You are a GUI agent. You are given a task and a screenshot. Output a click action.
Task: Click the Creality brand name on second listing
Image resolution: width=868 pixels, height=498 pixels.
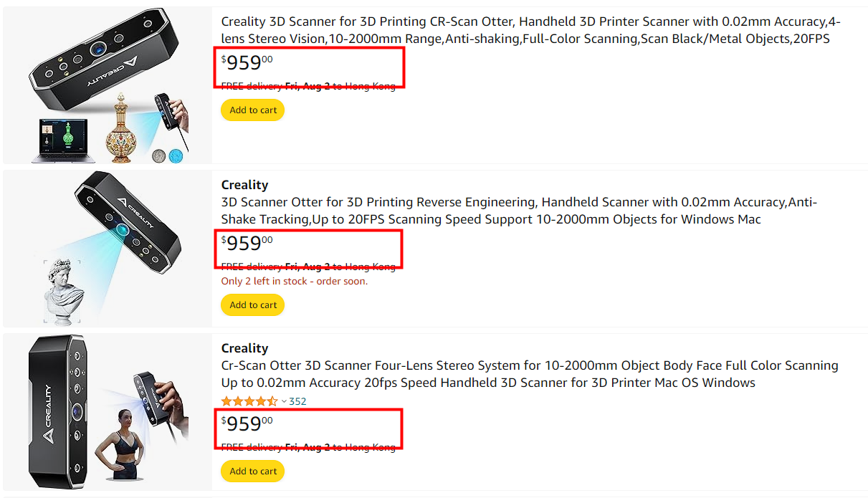[244, 185]
